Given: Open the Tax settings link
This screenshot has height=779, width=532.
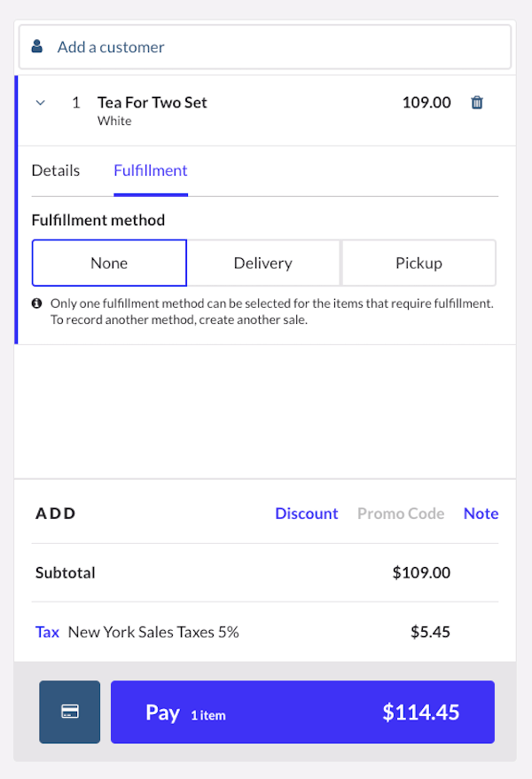Looking at the screenshot, I should (x=47, y=633).
